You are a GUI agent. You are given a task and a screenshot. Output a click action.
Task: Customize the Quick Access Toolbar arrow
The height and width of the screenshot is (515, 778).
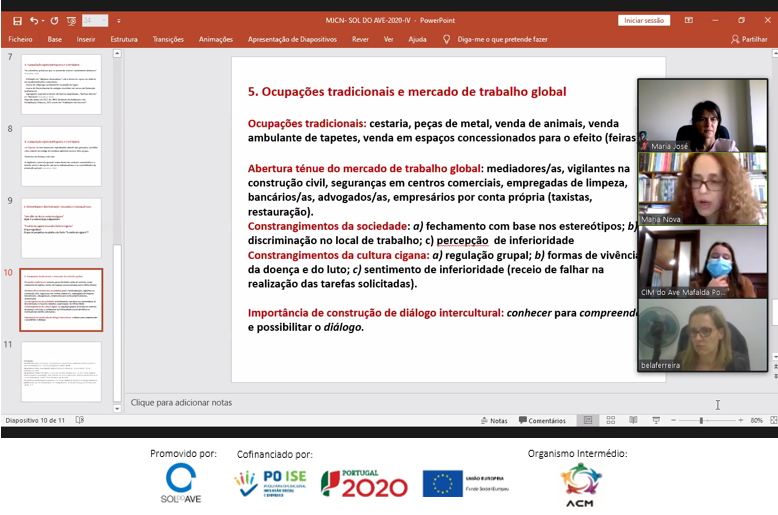[x=119, y=21]
